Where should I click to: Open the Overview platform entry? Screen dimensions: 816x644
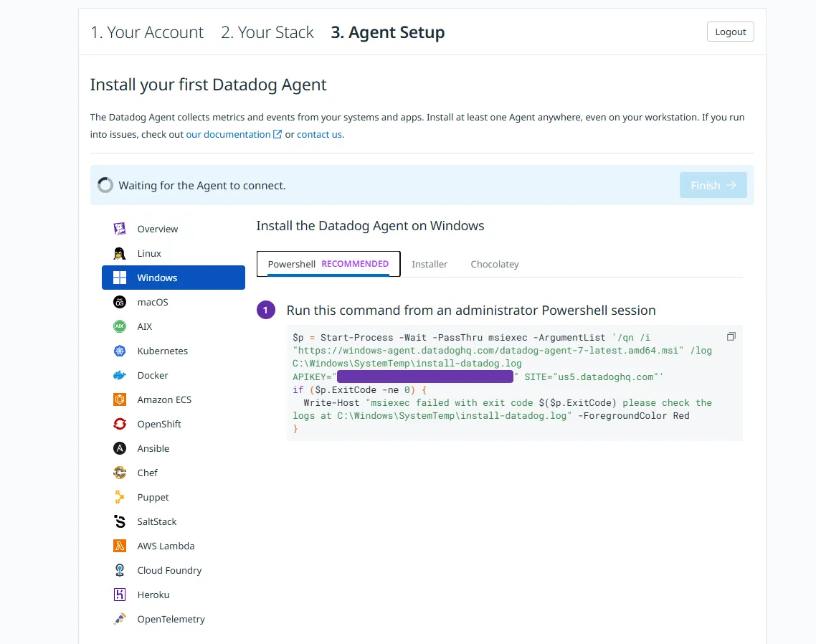174,229
